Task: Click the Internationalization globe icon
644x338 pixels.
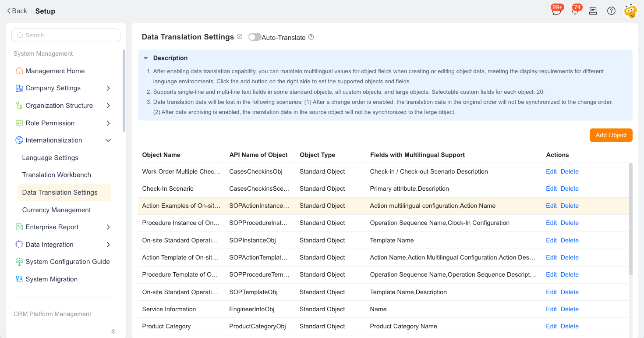Action: click(x=19, y=140)
